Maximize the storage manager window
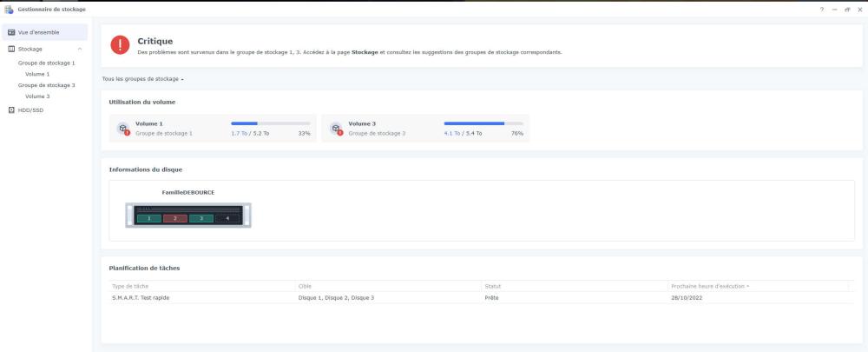The width and height of the screenshot is (868, 352). [847, 10]
